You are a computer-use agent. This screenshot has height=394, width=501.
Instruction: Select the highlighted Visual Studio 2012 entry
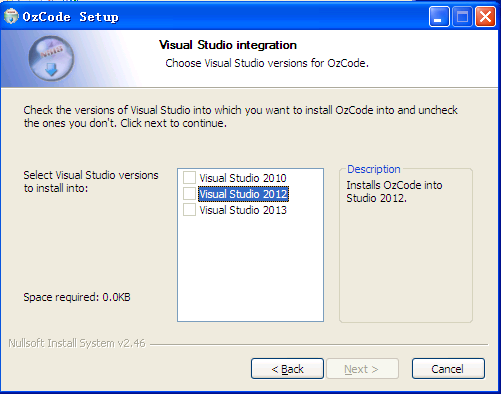(x=243, y=194)
